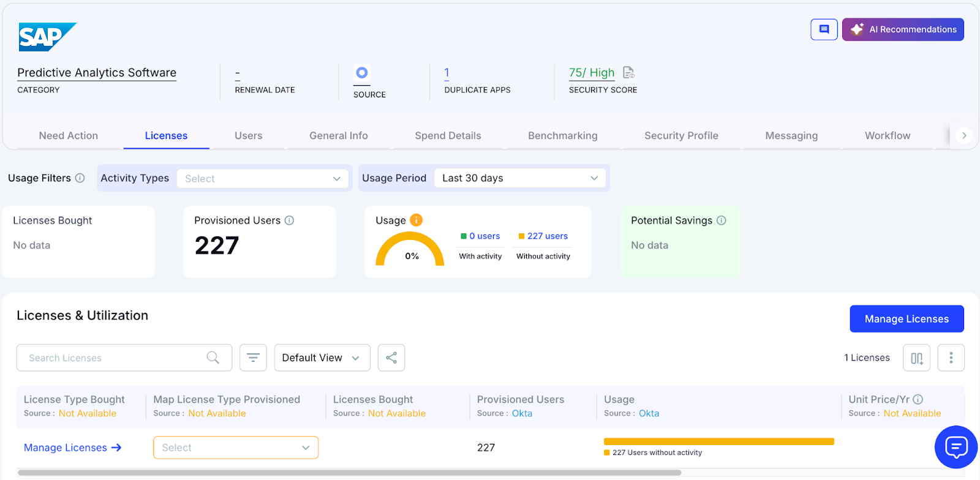Viewport: 980px width, 480px height.
Task: Open the Default View dropdown
Action: [x=322, y=358]
